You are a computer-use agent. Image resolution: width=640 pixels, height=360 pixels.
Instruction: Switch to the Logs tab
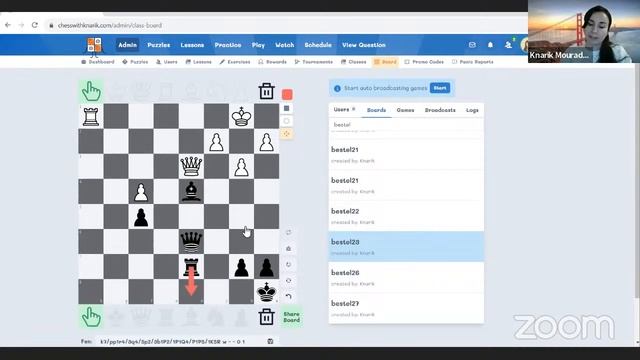click(x=472, y=110)
